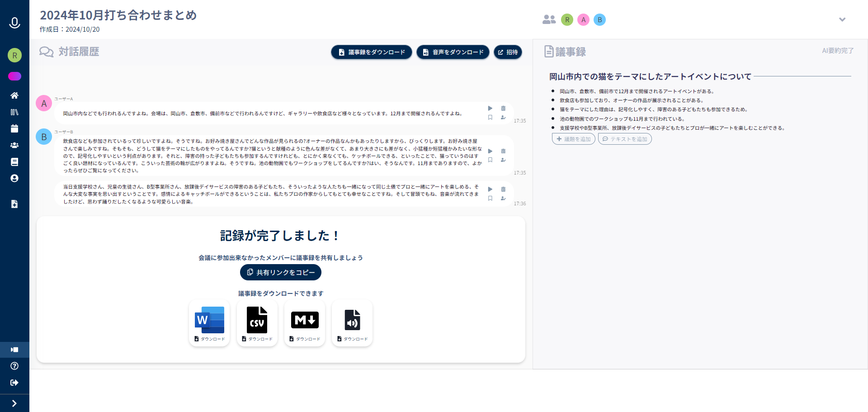This screenshot has width=868, height=412.
Task: Click the purple pill indicator in sidebar
Action: (x=14, y=76)
